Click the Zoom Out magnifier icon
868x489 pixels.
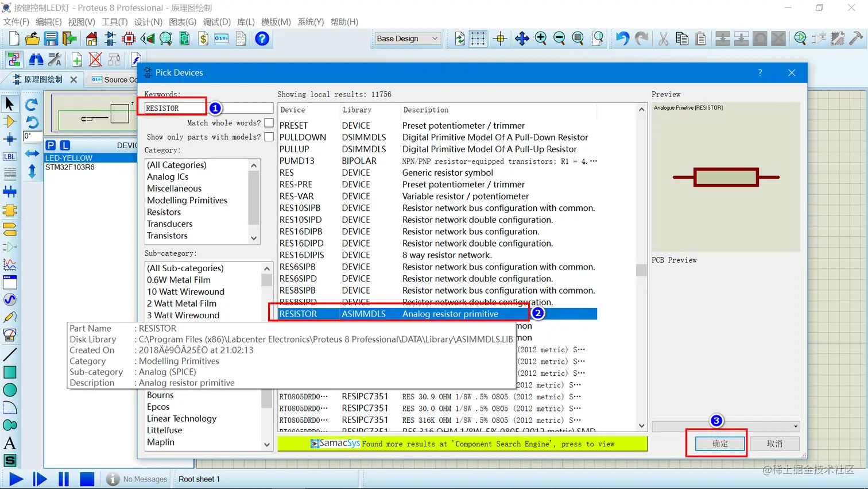point(560,38)
